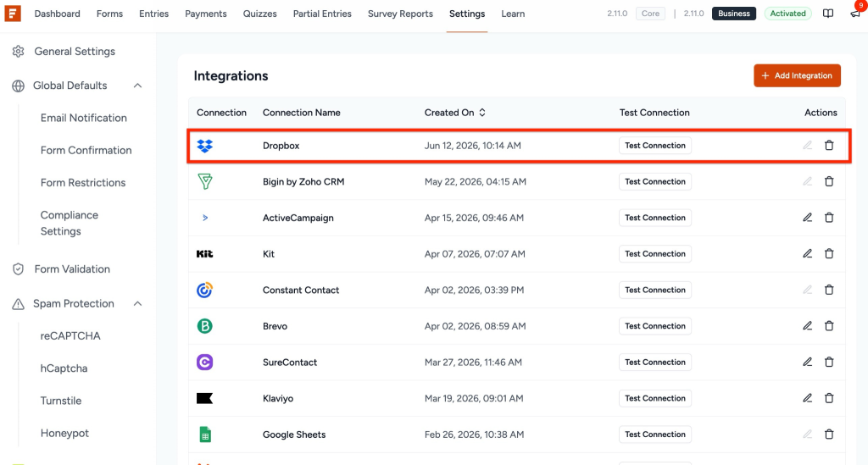868x465 pixels.
Task: Delete the Klaviyo integration
Action: point(829,398)
